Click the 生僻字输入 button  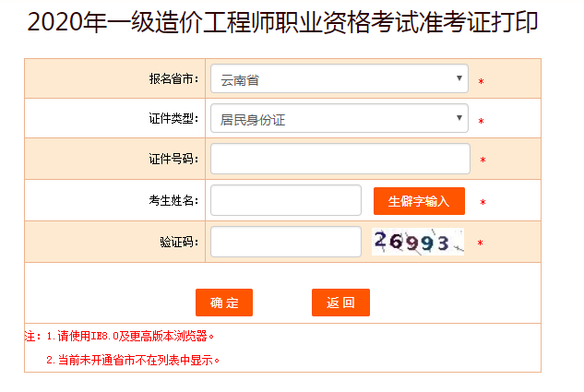[x=419, y=201]
